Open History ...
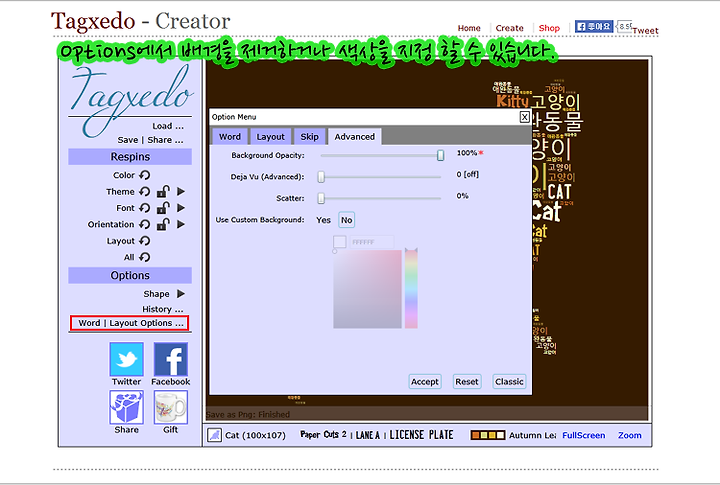 point(163,309)
